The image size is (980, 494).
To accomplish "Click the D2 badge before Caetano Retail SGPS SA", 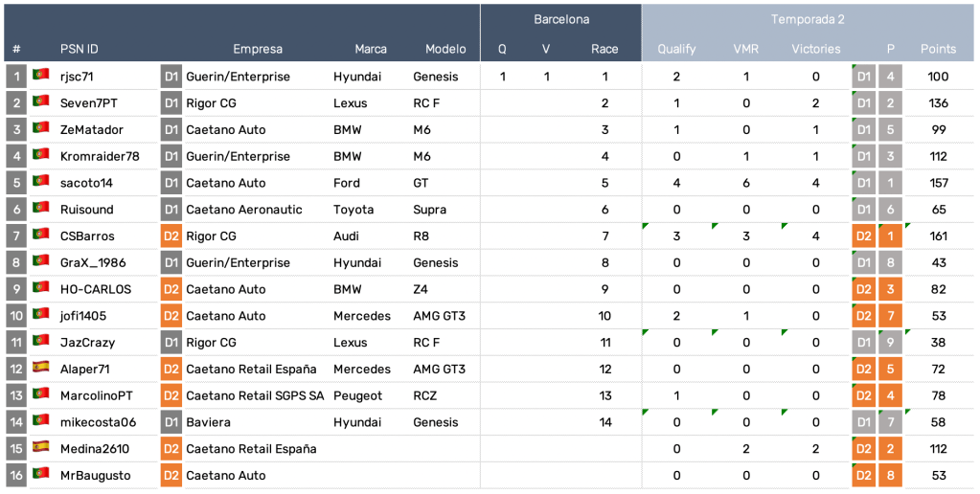I will pos(171,395).
